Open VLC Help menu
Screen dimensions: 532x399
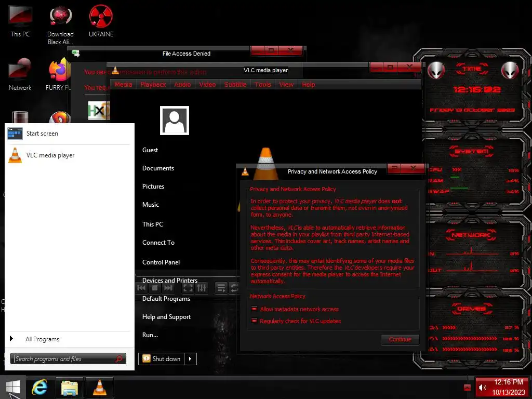309,85
